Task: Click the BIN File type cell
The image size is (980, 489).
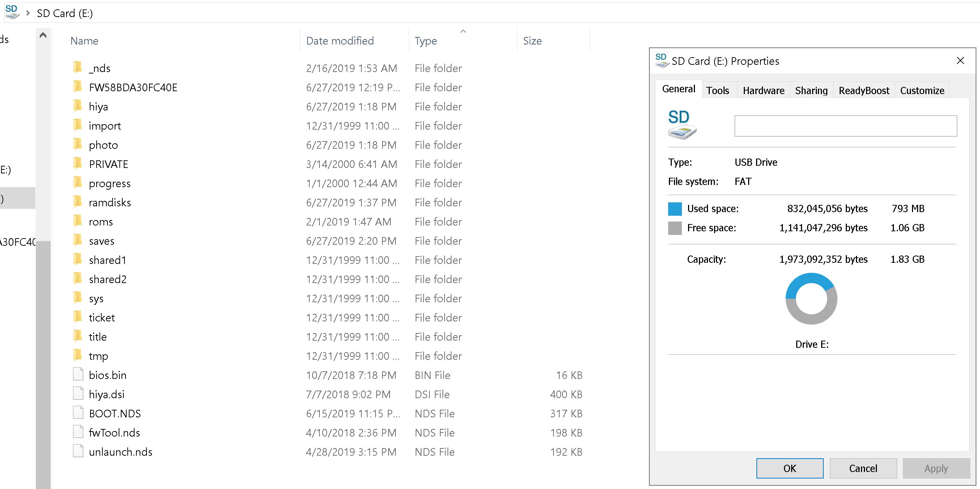Action: pyautogui.click(x=433, y=375)
